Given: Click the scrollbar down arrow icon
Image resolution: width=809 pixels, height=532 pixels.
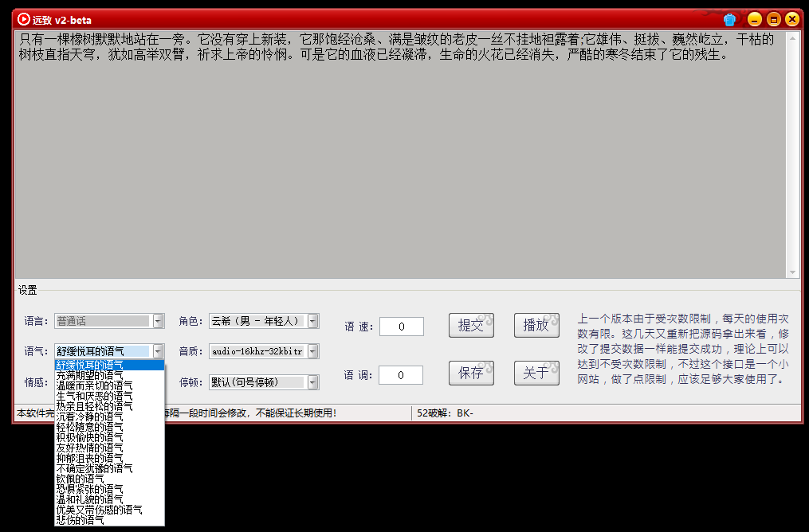Looking at the screenshot, I should point(792,270).
